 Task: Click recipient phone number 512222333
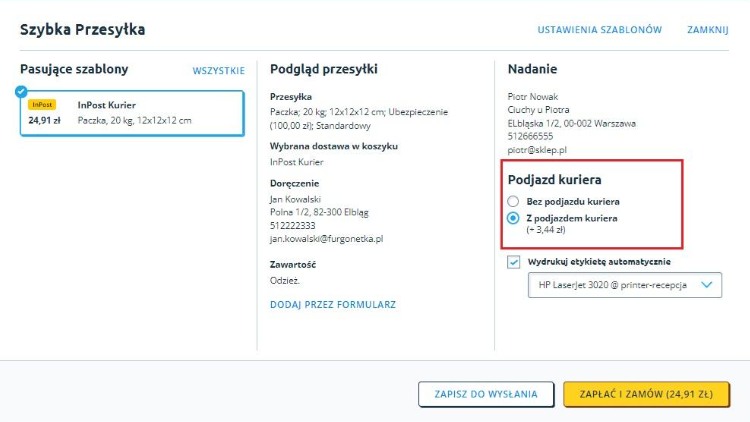pyautogui.click(x=294, y=226)
